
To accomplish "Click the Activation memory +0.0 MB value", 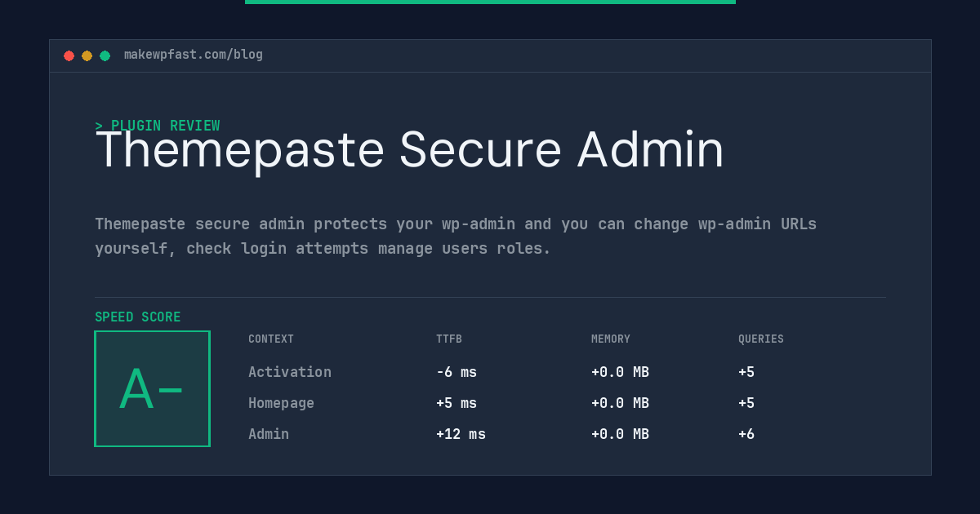I will click(x=620, y=372).
